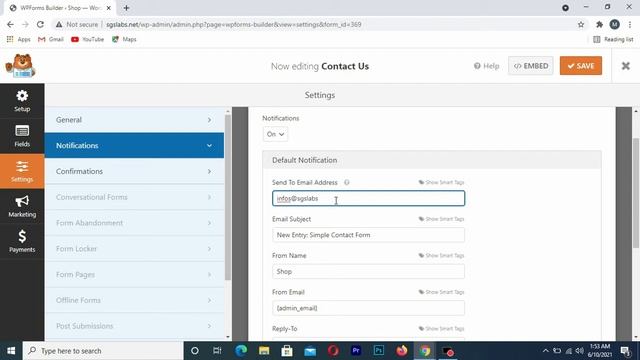Reload the current page
This screenshot has width=640, height=360.
[x=40, y=24]
